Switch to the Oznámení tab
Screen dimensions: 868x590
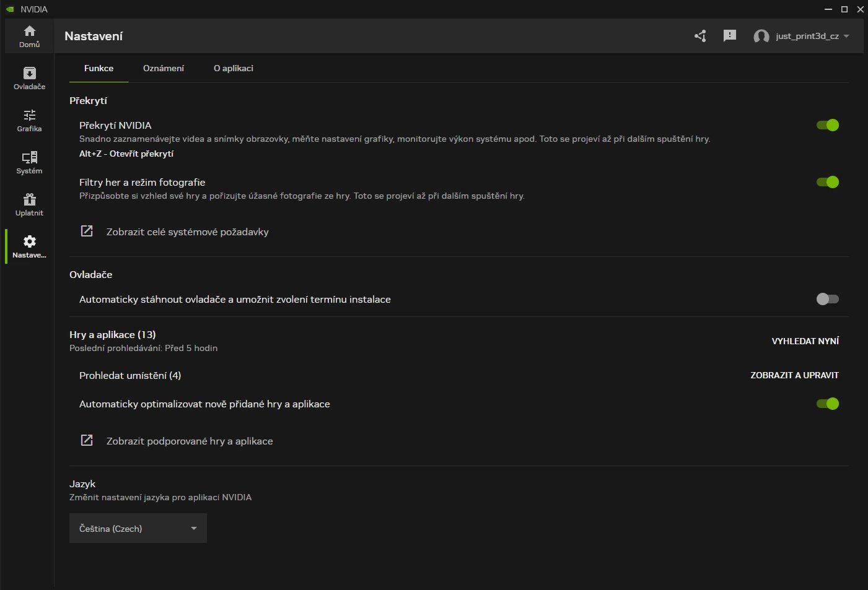pyautogui.click(x=164, y=68)
